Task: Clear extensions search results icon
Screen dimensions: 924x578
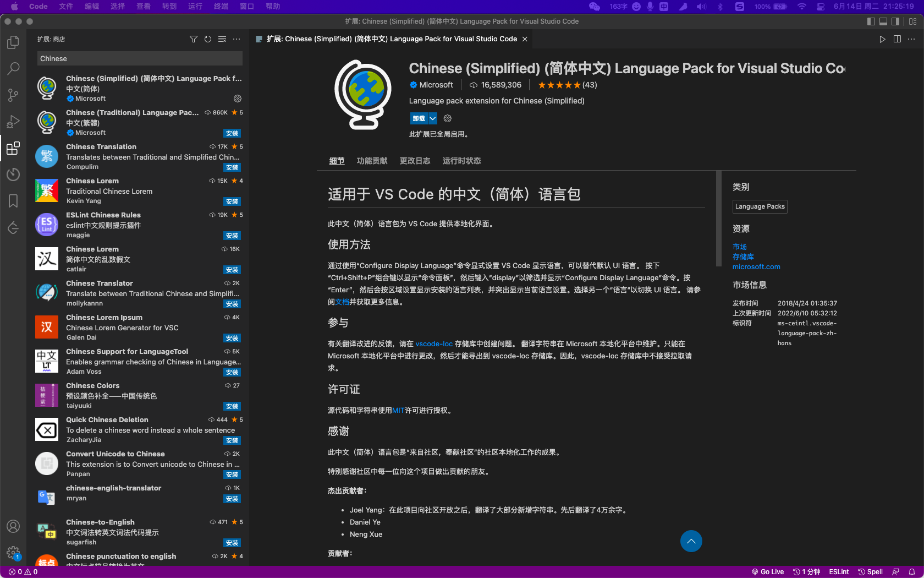Action: coord(222,39)
